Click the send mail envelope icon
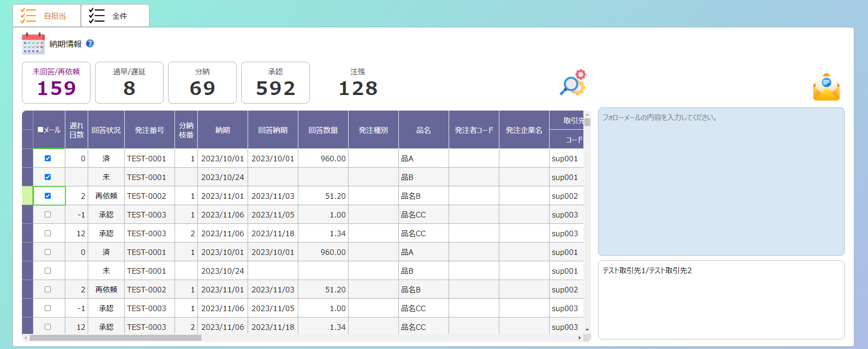The height and width of the screenshot is (349, 868). coord(826,87)
